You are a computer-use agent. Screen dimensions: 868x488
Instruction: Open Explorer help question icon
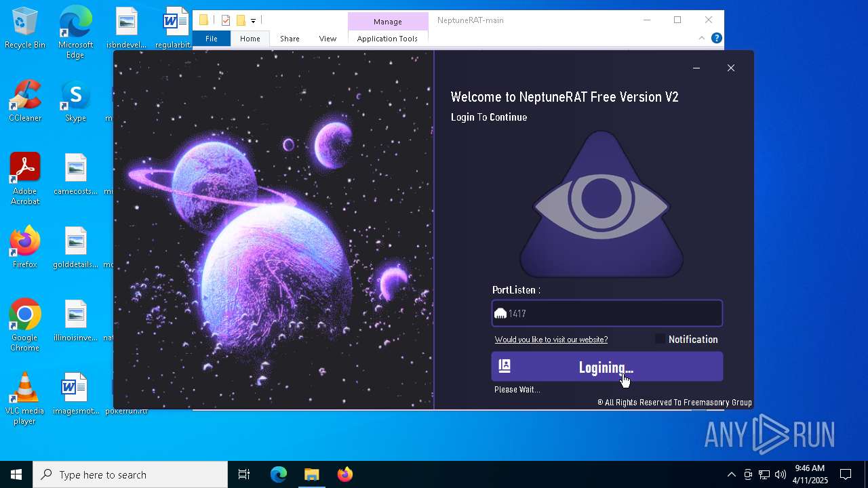[x=716, y=39]
